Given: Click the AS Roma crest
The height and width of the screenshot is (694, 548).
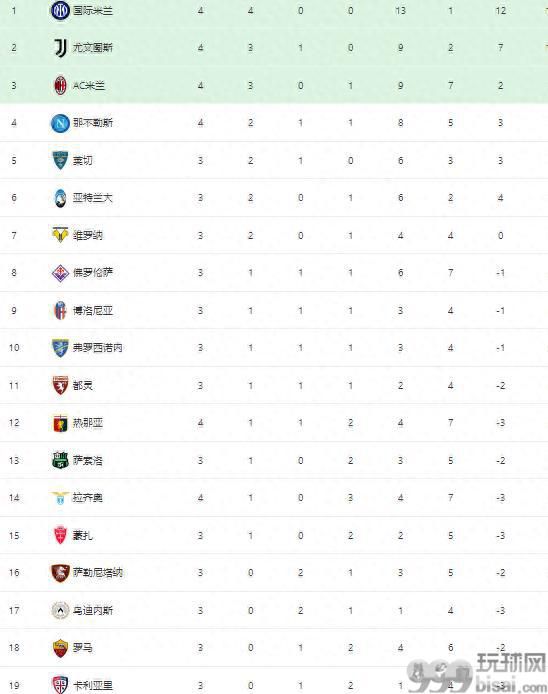Looking at the screenshot, I should (x=60, y=648).
